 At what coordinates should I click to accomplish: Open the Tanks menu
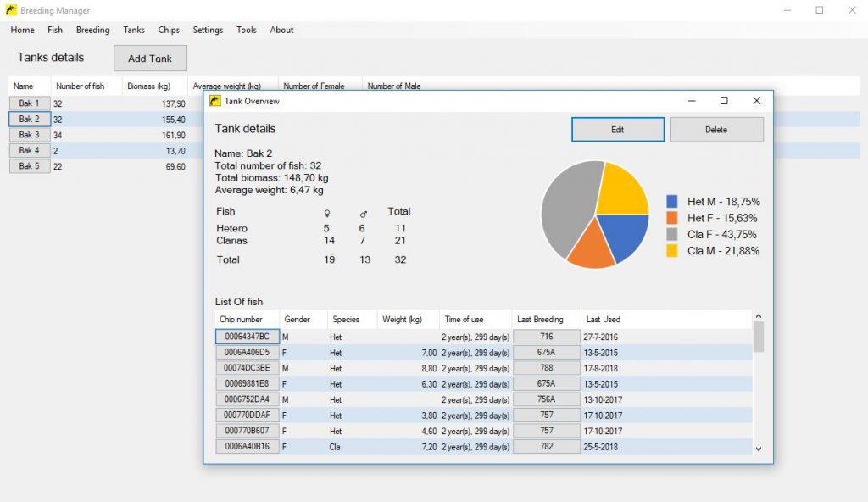[x=133, y=30]
